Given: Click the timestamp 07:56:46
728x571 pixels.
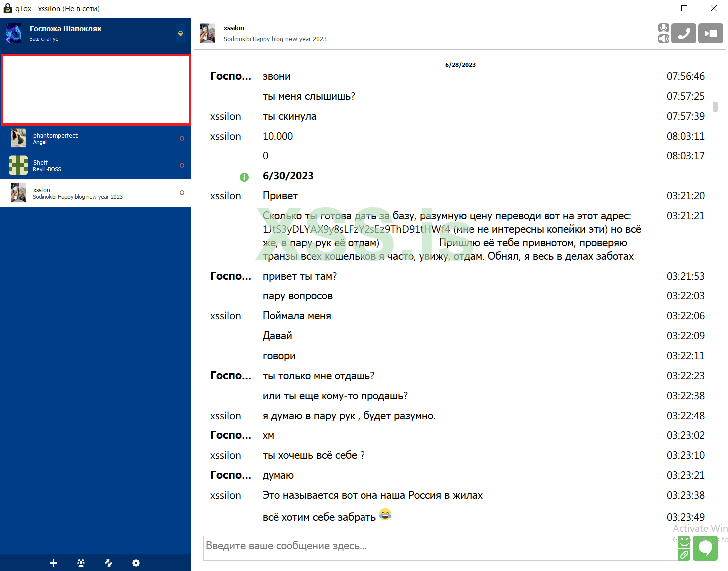Looking at the screenshot, I should (x=686, y=76).
